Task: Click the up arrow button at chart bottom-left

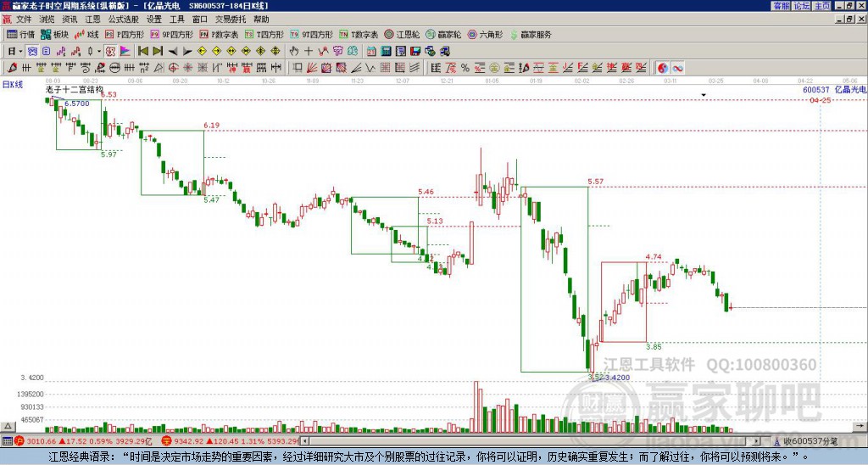Action: pos(8,426)
